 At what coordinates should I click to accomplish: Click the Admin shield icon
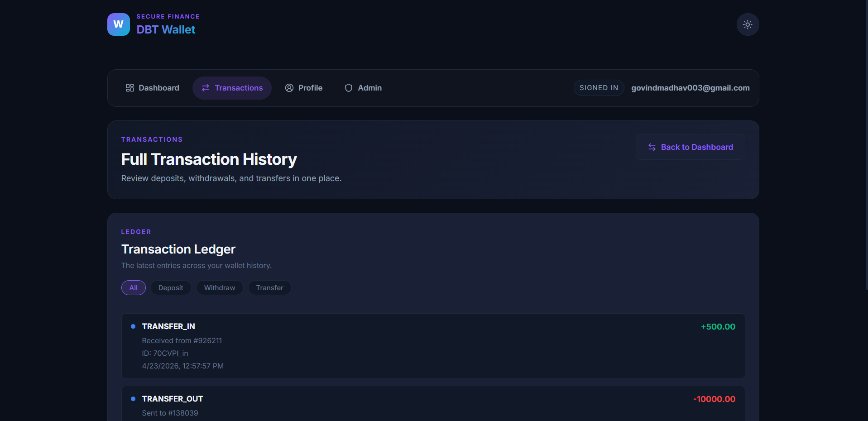click(349, 88)
